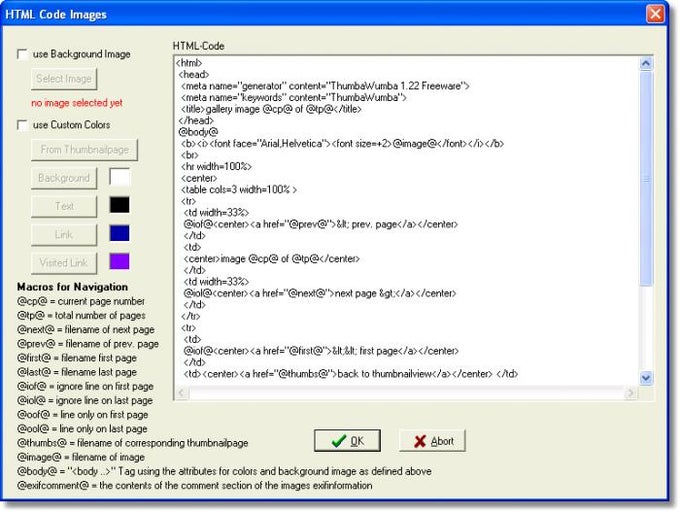Click the <html> line in code editor
The height and width of the screenshot is (512, 680).
pos(189,63)
